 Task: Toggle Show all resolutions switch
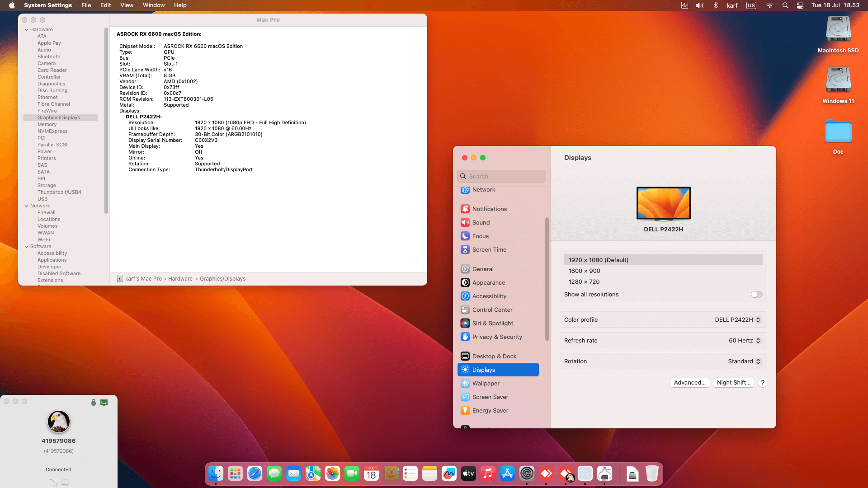click(756, 294)
